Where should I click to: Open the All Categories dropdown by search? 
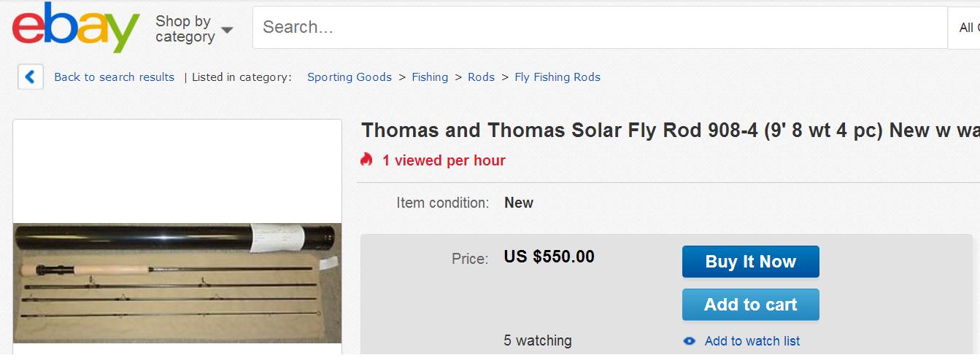click(967, 28)
